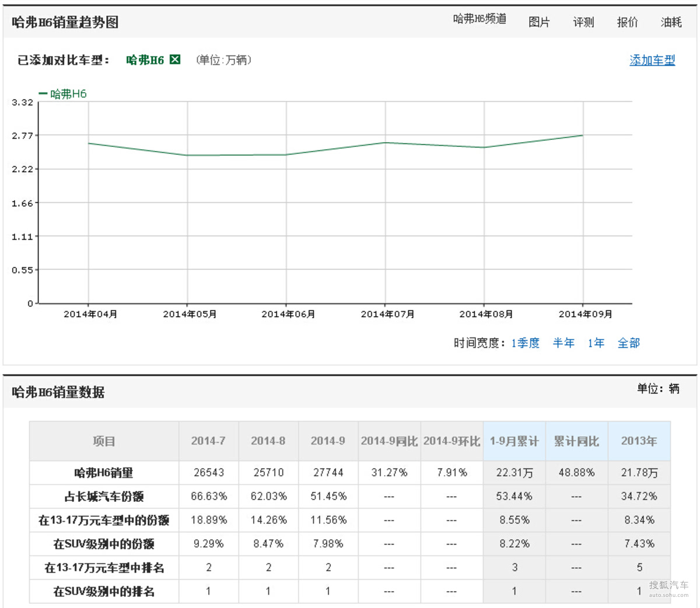
Task: Select the 油耗 navigation item
Action: click(x=671, y=22)
